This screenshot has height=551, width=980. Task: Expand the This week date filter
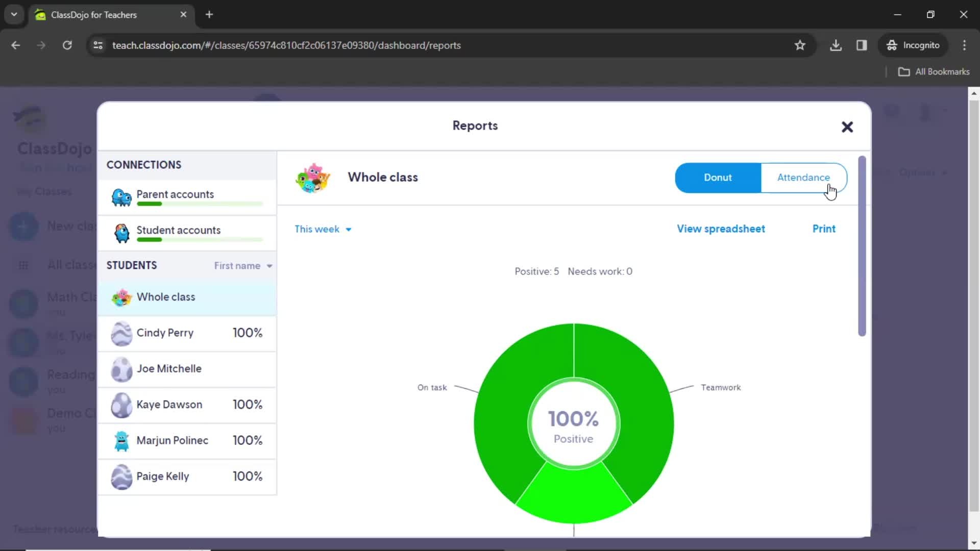pos(324,229)
